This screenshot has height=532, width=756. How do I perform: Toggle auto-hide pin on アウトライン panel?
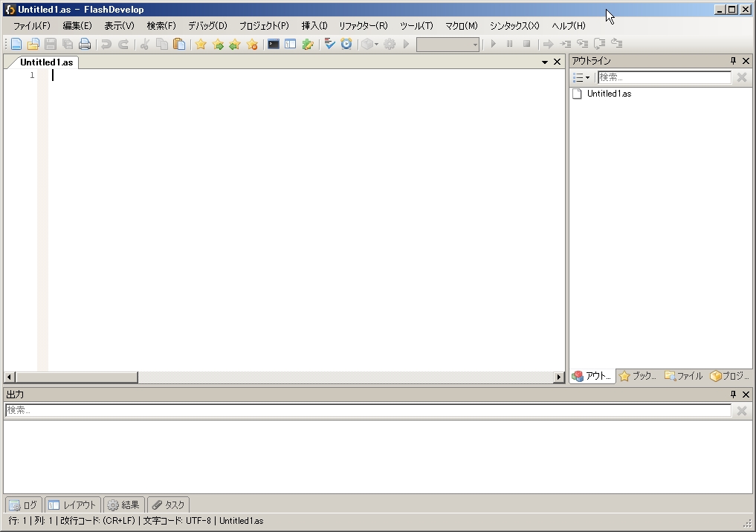(x=734, y=61)
